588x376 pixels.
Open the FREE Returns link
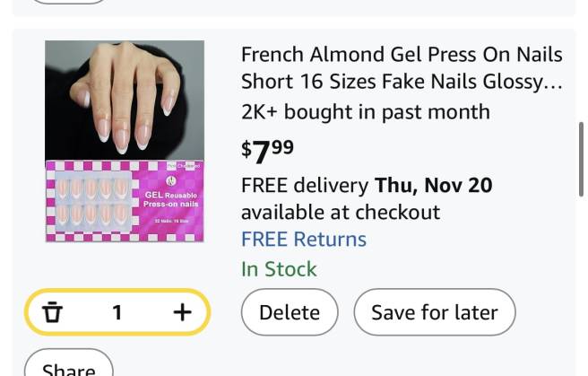(x=303, y=240)
